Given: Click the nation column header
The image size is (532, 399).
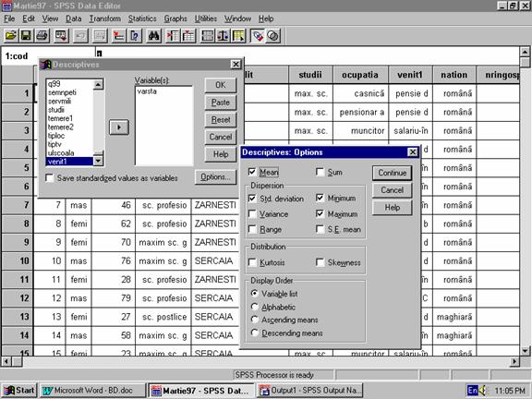Looking at the screenshot, I should tap(454, 75).
